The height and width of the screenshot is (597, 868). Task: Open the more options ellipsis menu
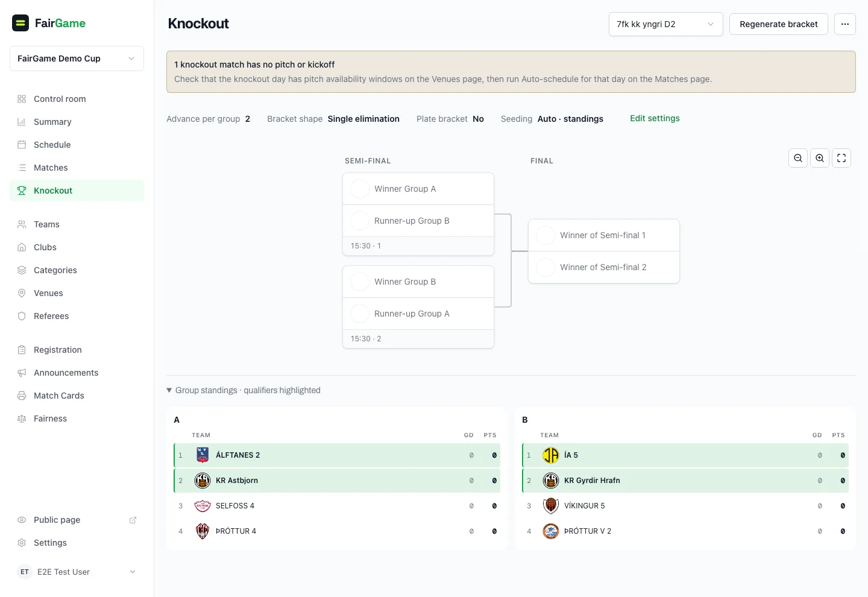pos(845,24)
